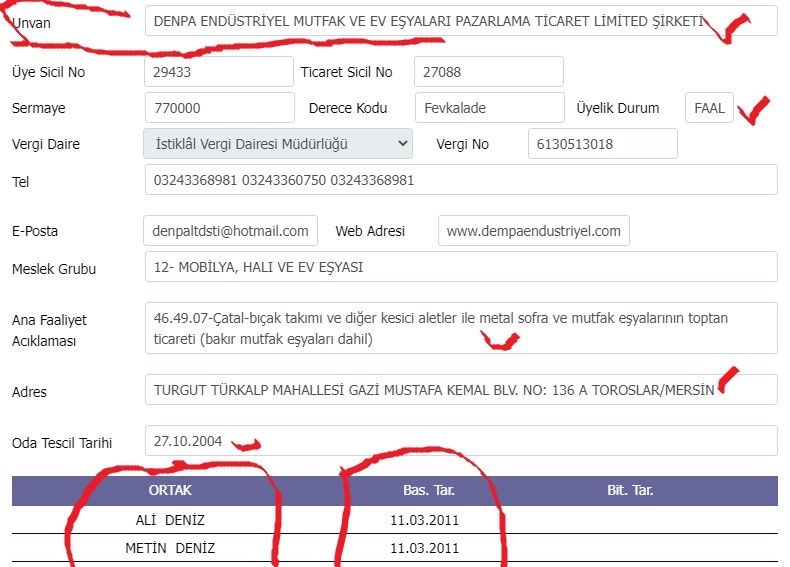The width and height of the screenshot is (790, 567).
Task: Click the Derece Kodu label
Action: coord(348,108)
